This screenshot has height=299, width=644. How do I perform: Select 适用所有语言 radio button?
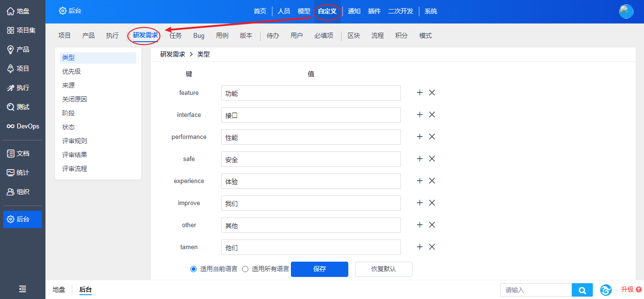click(245, 269)
